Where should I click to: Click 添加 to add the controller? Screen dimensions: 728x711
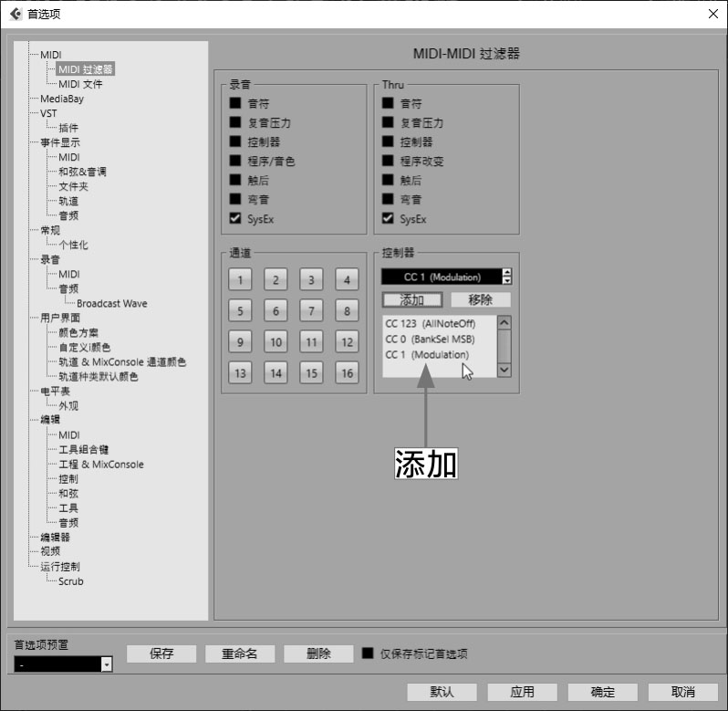coord(412,300)
